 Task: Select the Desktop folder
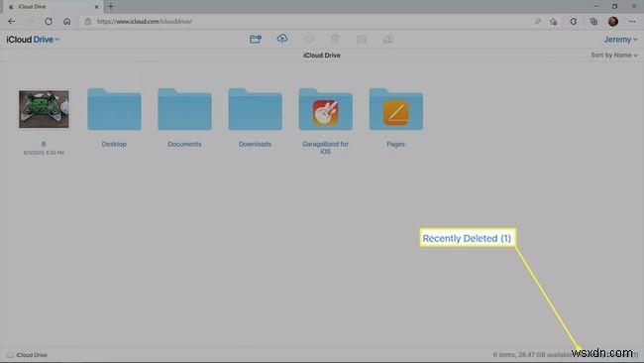pyautogui.click(x=114, y=109)
